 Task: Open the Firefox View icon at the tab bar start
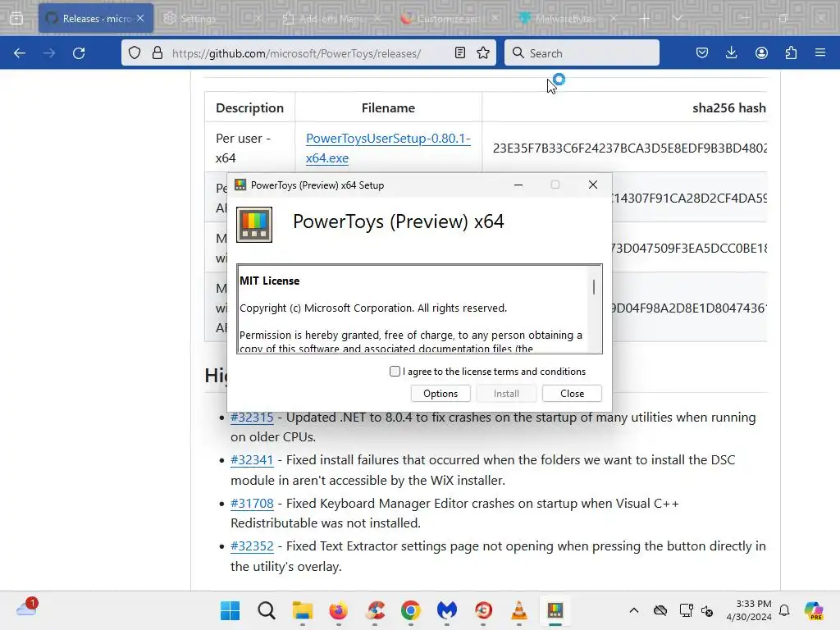pyautogui.click(x=16, y=18)
